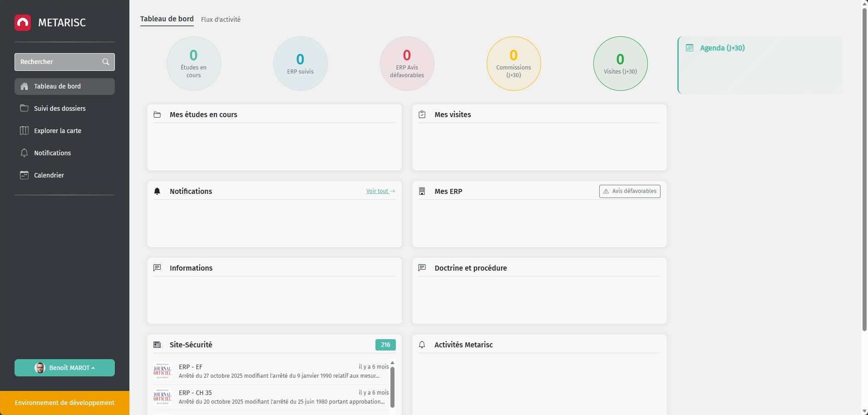Click folder icon in Mes études en cours card
Screen dimensions: 868x415
click(157, 115)
